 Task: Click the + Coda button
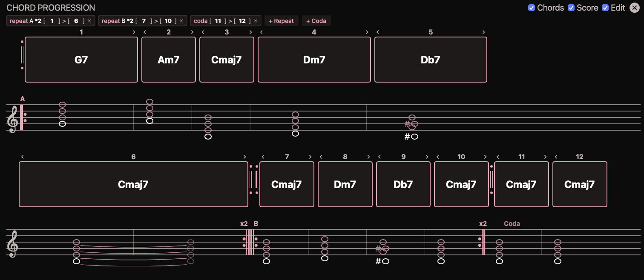point(316,20)
